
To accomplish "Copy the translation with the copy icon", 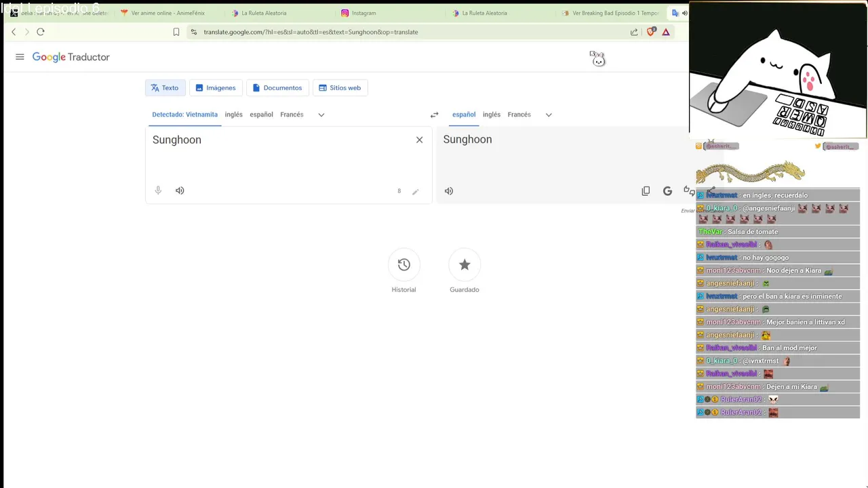I will [646, 191].
